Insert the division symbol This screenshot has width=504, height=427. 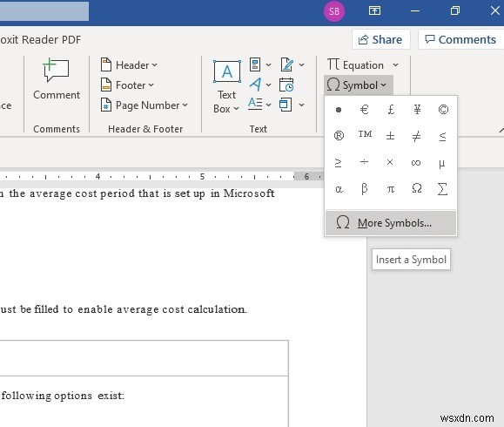pyautogui.click(x=364, y=162)
